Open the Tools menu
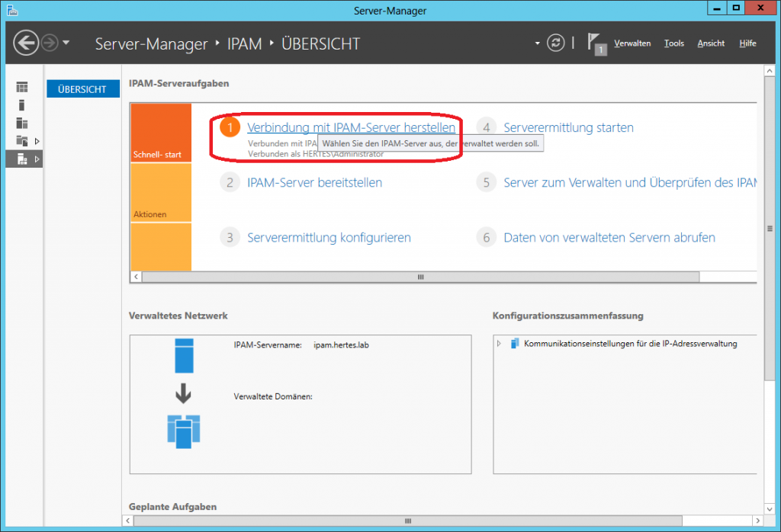781x532 pixels. (x=673, y=43)
